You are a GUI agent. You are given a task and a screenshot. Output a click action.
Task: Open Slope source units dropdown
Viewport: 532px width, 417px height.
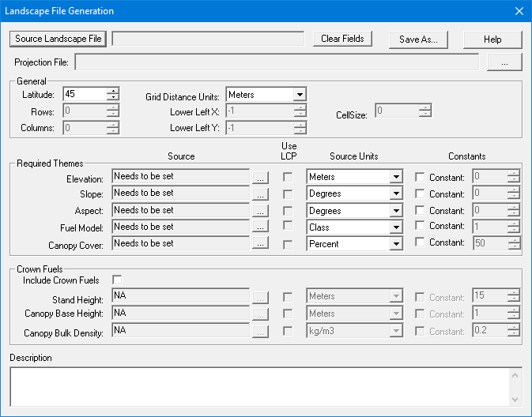[396, 193]
